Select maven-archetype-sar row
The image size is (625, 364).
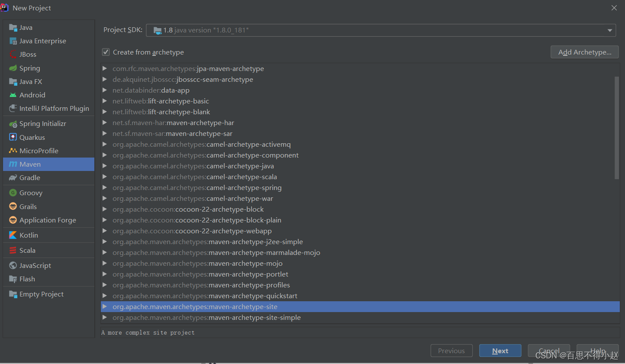pyautogui.click(x=360, y=133)
